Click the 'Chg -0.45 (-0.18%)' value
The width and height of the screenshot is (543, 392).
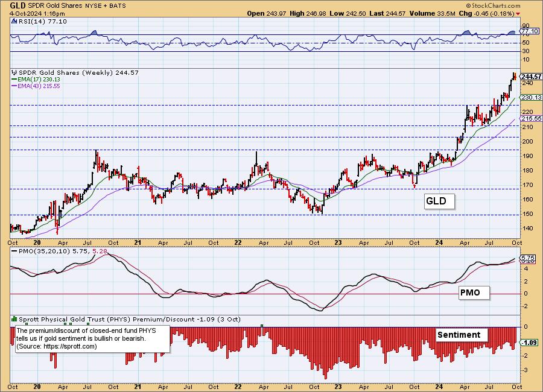tap(486, 13)
